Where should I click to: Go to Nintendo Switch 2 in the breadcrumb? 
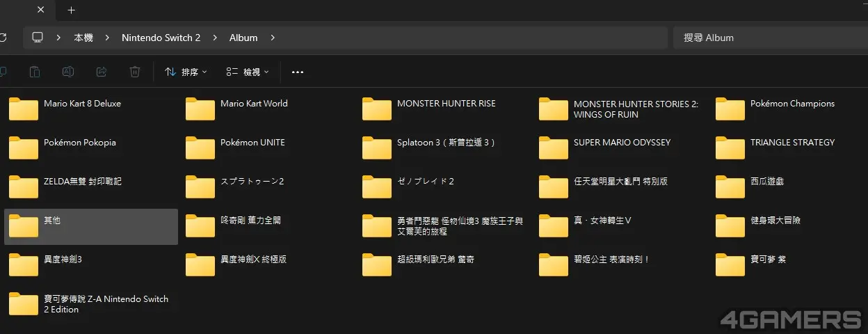tap(161, 38)
